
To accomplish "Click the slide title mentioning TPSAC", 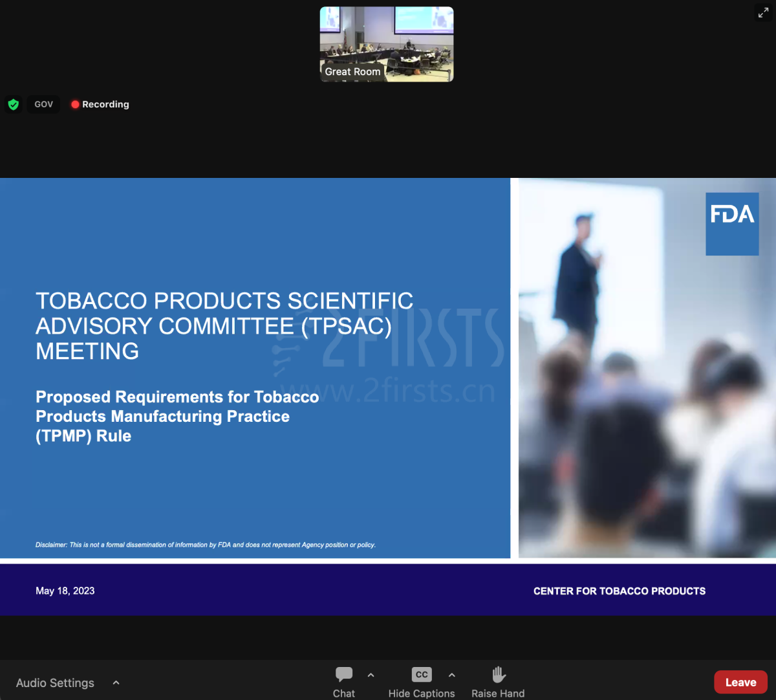I will click(224, 326).
